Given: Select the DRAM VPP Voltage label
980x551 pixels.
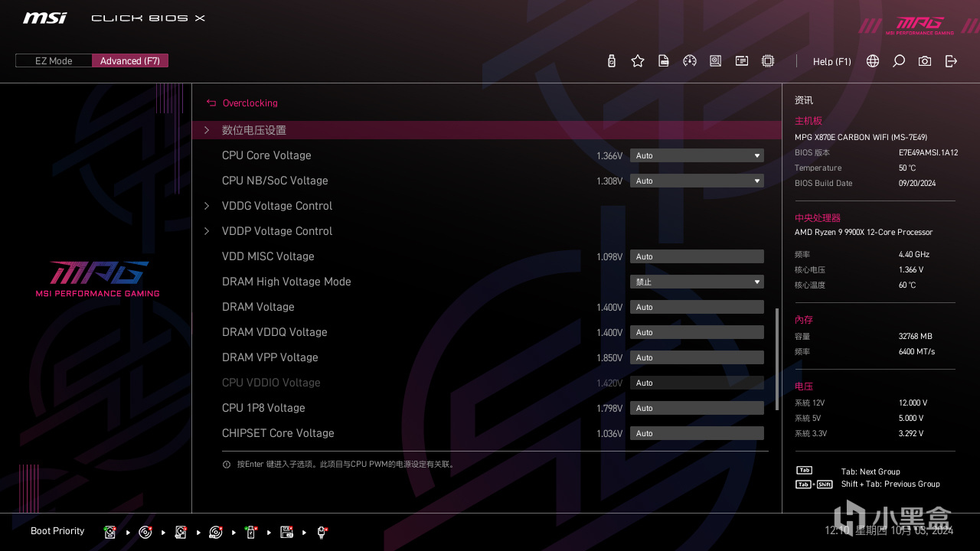Looking at the screenshot, I should [270, 357].
